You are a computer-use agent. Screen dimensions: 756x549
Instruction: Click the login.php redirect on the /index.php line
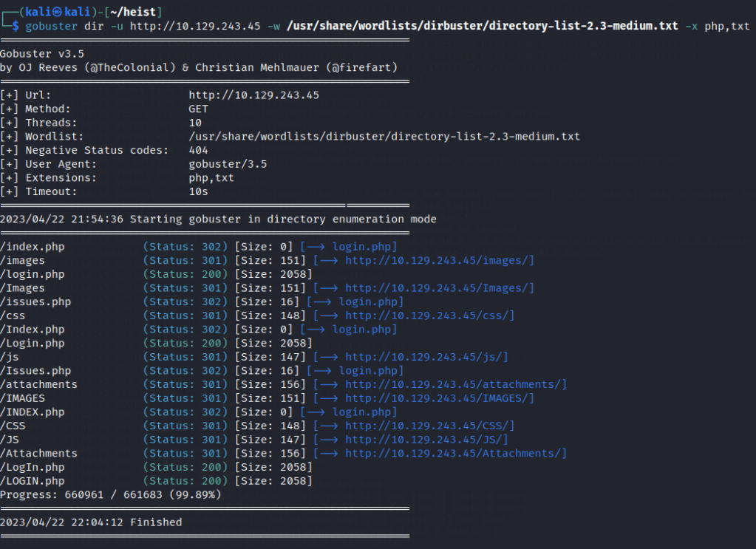[x=364, y=247]
